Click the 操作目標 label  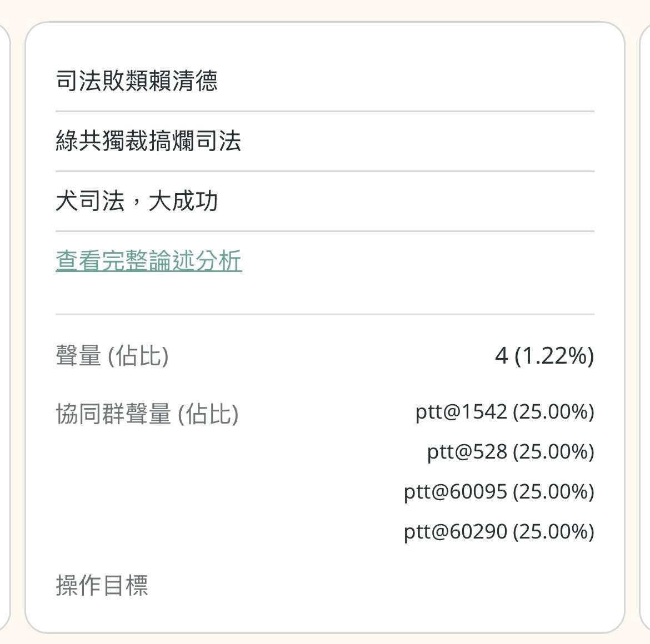point(102,585)
